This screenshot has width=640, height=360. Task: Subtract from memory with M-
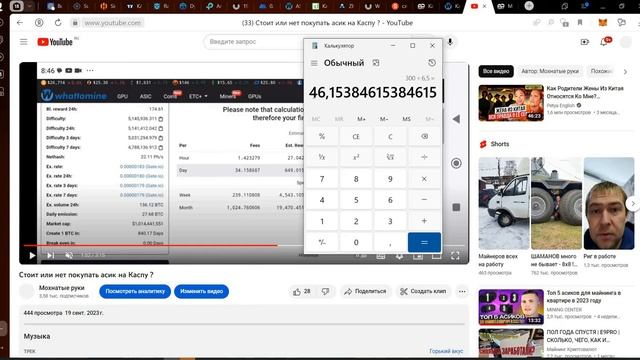point(384,119)
